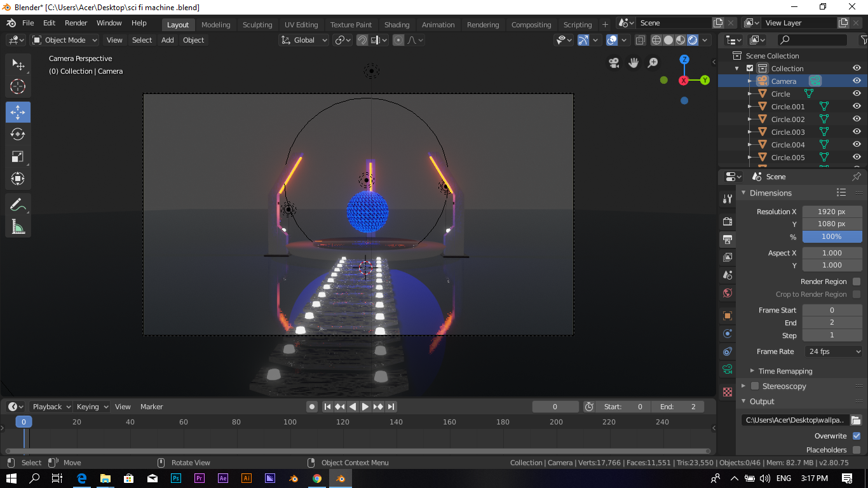
Task: Select the Annotate tool
Action: [x=18, y=204]
